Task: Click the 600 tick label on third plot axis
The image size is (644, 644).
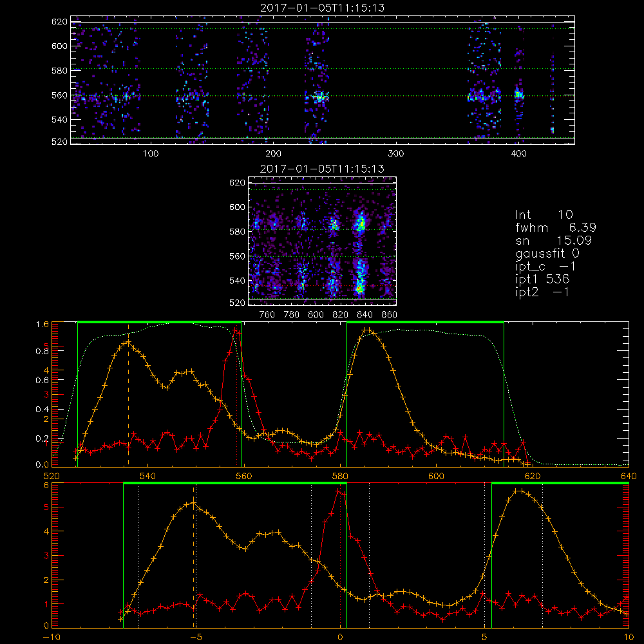Action: click(x=436, y=476)
